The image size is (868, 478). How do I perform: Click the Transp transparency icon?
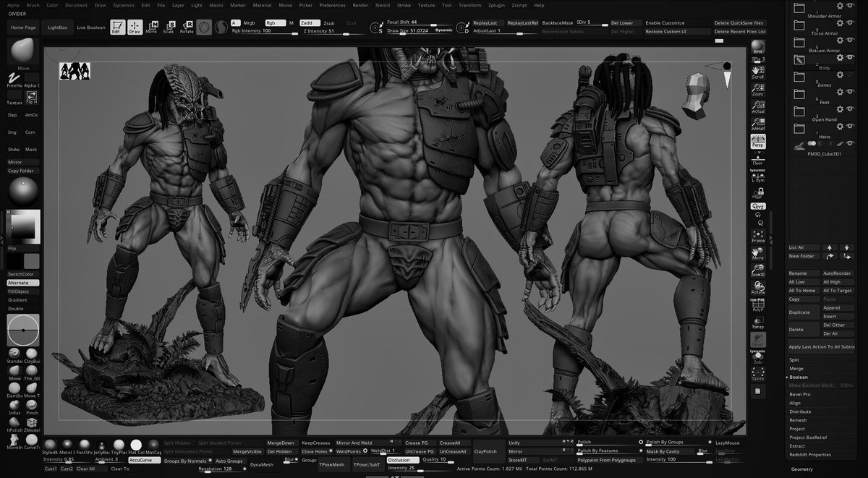coord(758,323)
